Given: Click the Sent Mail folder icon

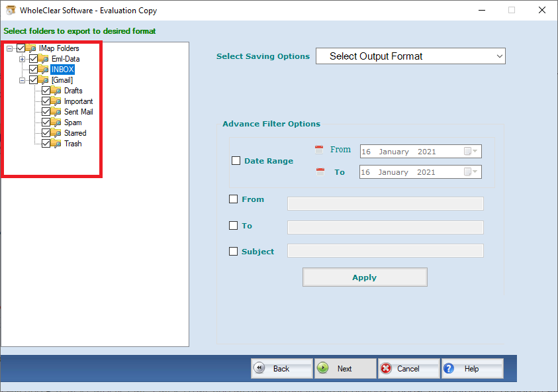Looking at the screenshot, I should [x=56, y=112].
